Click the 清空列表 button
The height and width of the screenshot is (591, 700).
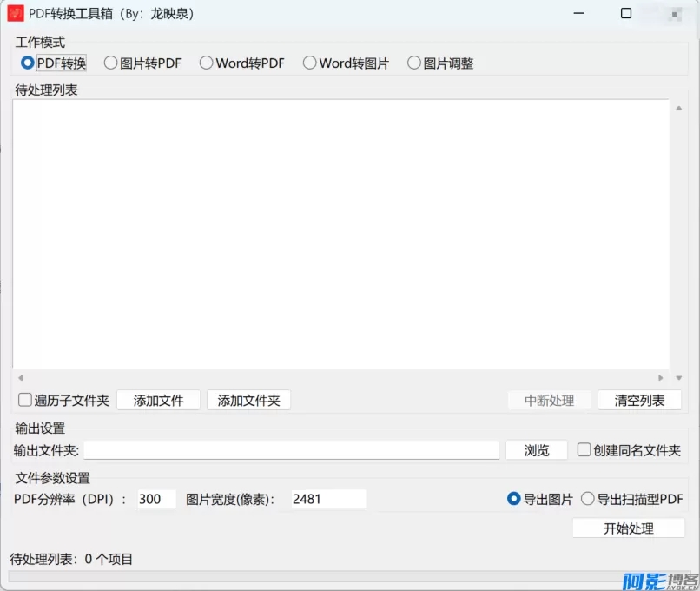click(x=638, y=400)
